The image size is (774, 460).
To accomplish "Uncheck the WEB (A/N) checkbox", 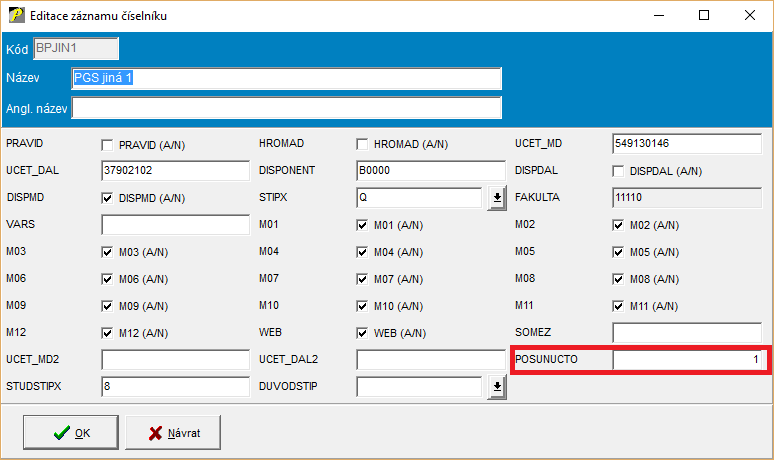I will coord(362,333).
